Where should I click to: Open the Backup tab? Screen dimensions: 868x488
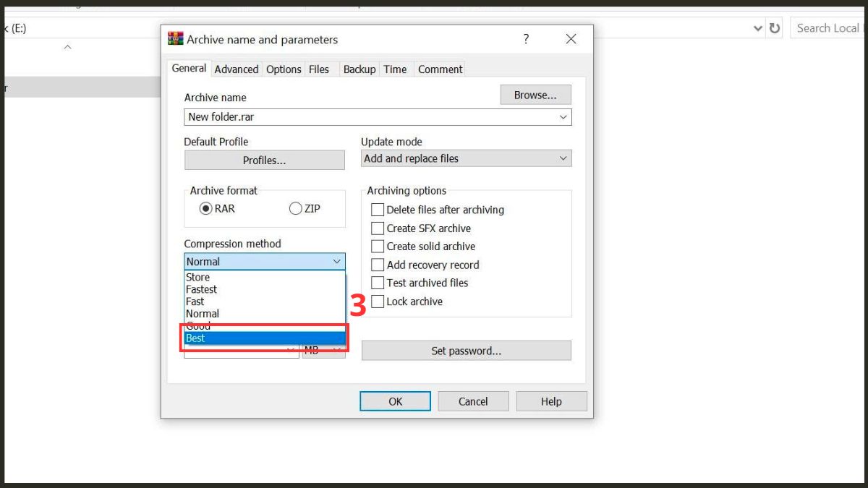[359, 69]
